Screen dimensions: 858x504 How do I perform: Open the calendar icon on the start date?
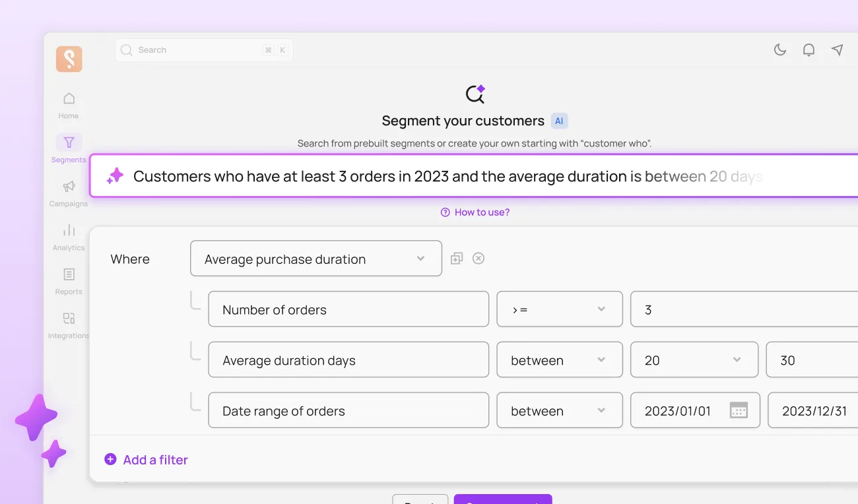[739, 410]
